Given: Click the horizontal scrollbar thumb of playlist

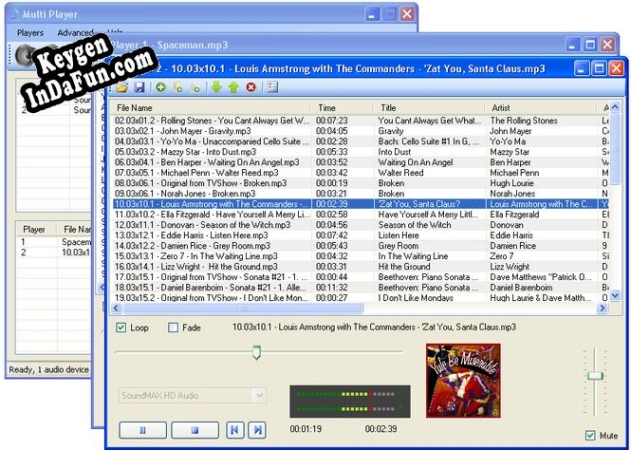Looking at the screenshot, I should (x=243, y=308).
